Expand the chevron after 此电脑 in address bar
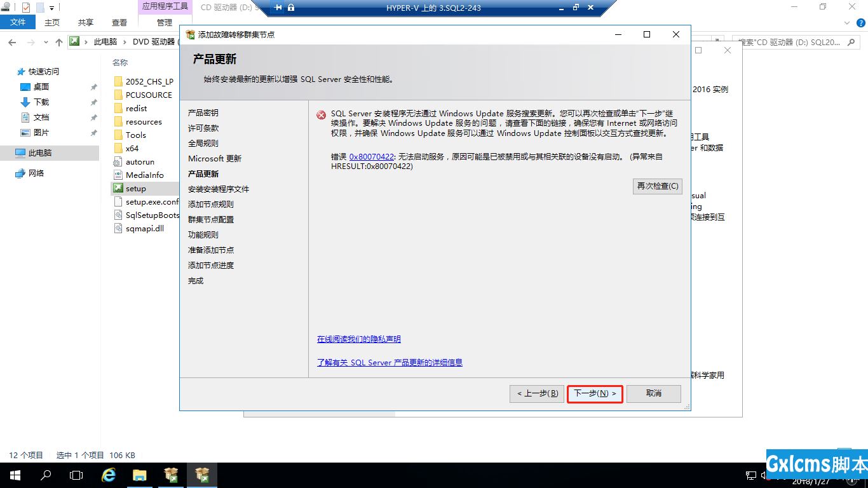This screenshot has width=868, height=488. [124, 42]
